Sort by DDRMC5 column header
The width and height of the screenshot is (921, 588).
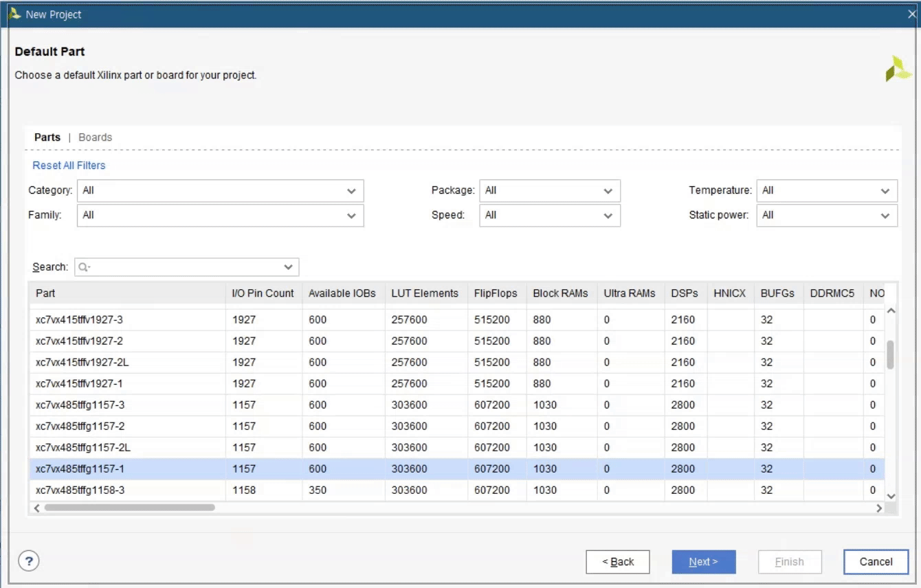coord(833,293)
